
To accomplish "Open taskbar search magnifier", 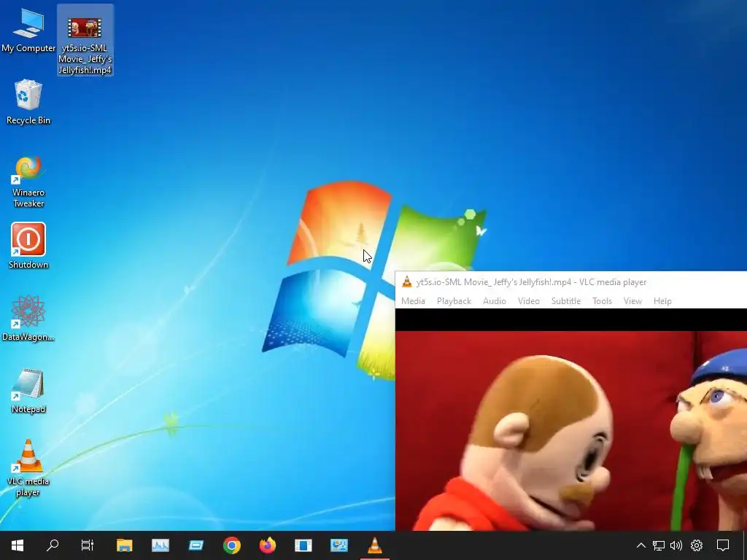I will pyautogui.click(x=53, y=545).
